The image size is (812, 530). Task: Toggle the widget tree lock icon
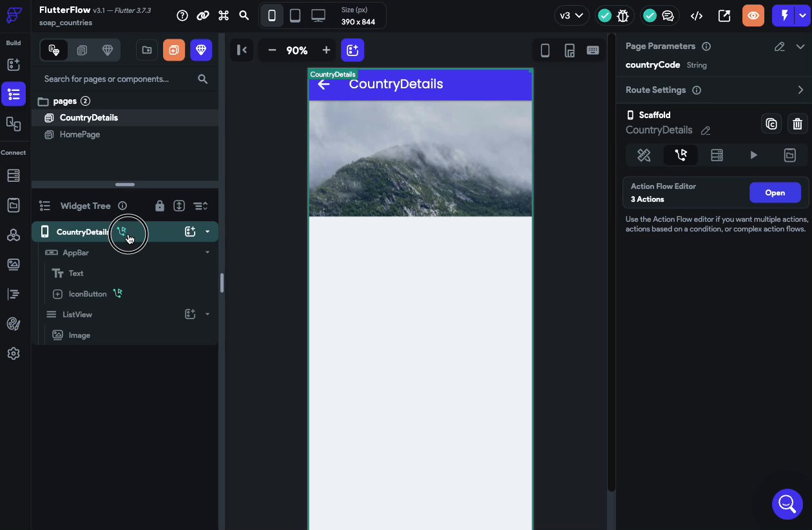(x=160, y=206)
